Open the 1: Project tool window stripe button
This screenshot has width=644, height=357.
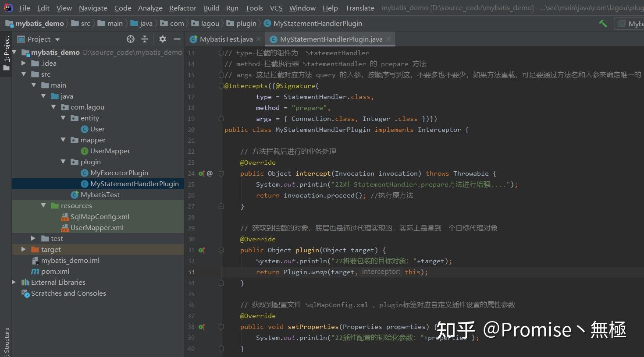tap(6, 53)
